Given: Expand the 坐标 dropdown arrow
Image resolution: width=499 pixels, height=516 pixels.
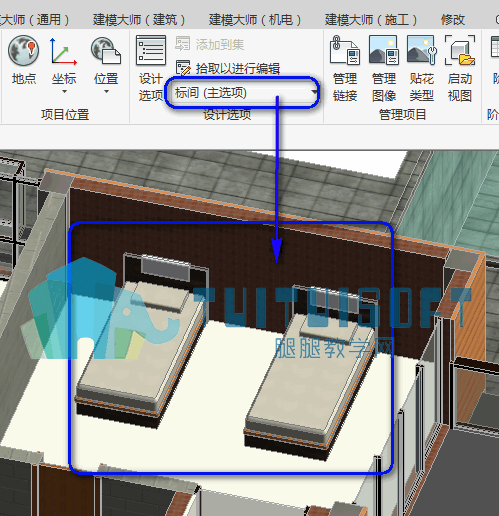Looking at the screenshot, I should click(64, 91).
